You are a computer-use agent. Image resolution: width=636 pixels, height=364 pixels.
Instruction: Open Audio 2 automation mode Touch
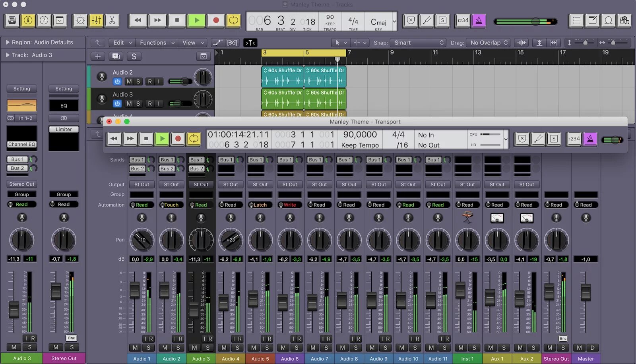click(x=171, y=205)
